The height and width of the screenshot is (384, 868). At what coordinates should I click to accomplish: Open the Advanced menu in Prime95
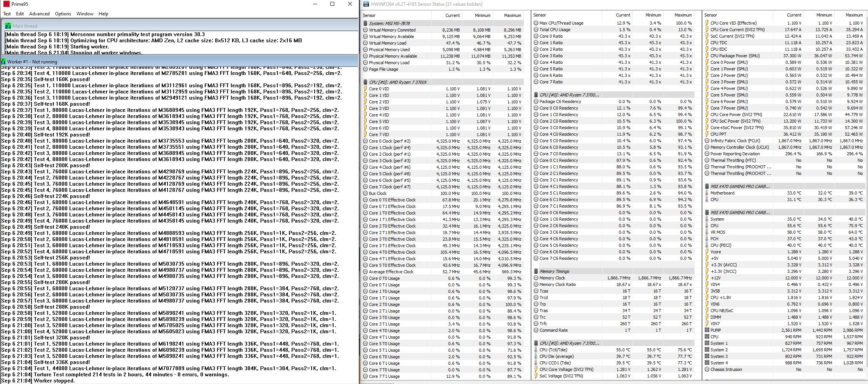point(39,14)
